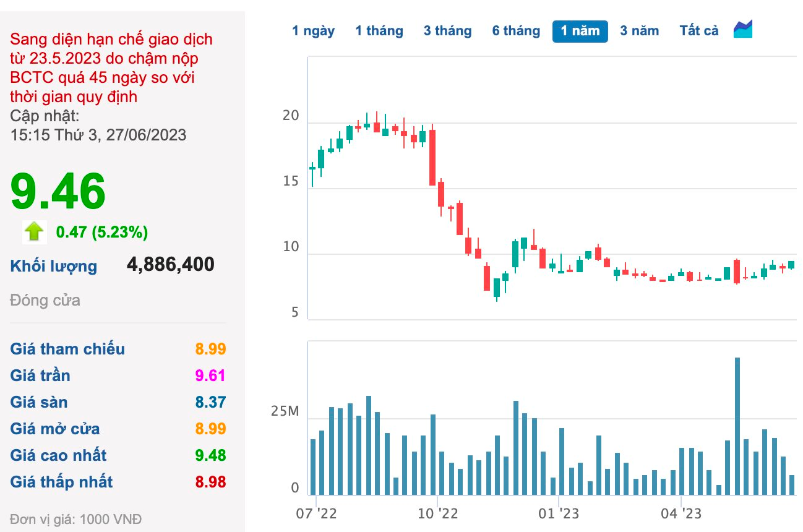Click the 'Giá trần' label
The width and height of the screenshot is (803, 532).
(x=40, y=375)
